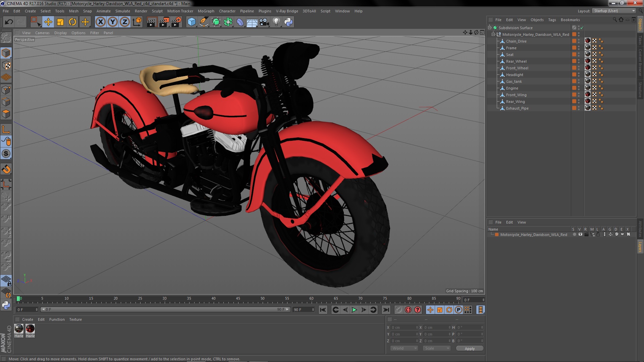The width and height of the screenshot is (644, 362).
Task: Click the X position input field
Action: (404, 327)
